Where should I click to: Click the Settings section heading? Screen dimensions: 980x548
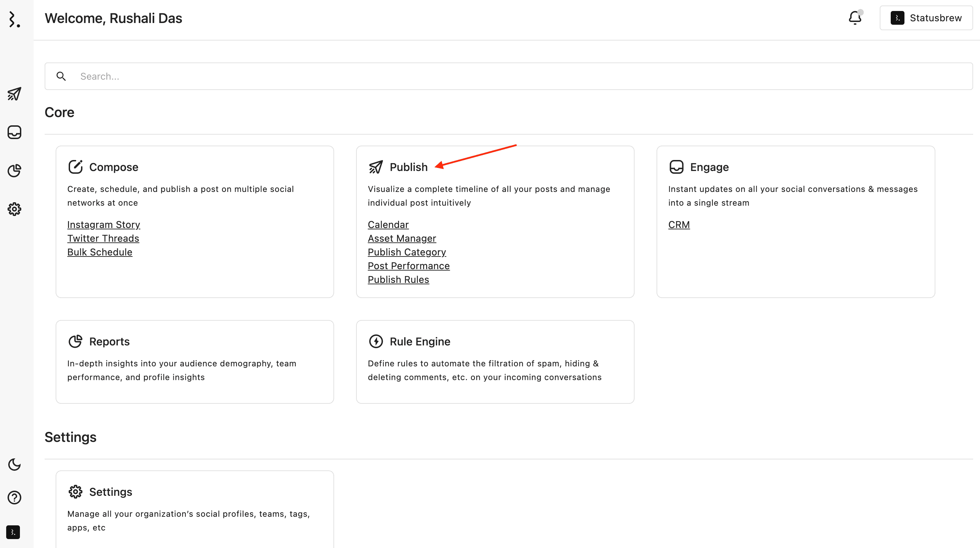coord(70,437)
